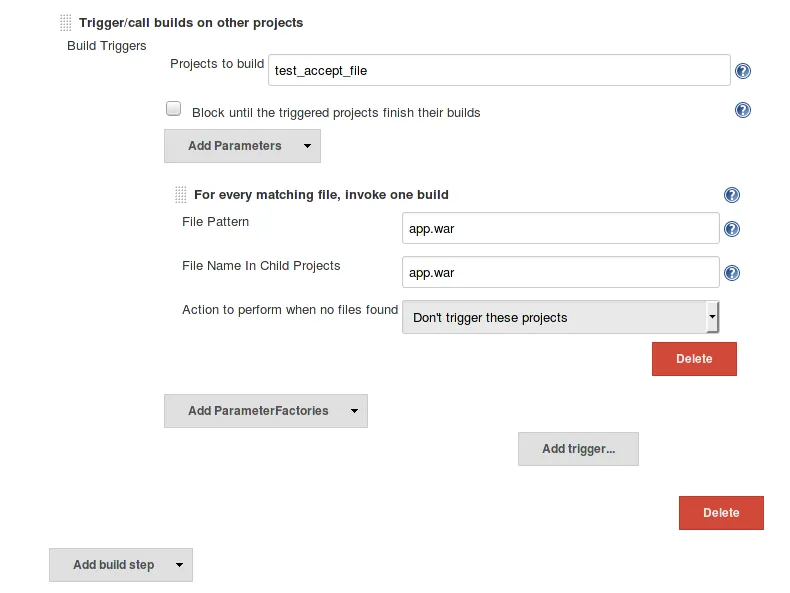Click into the File Pattern input

point(560,228)
